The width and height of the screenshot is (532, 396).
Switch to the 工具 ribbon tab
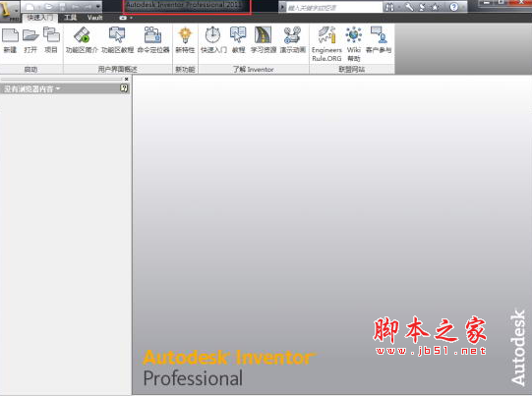[x=70, y=18]
